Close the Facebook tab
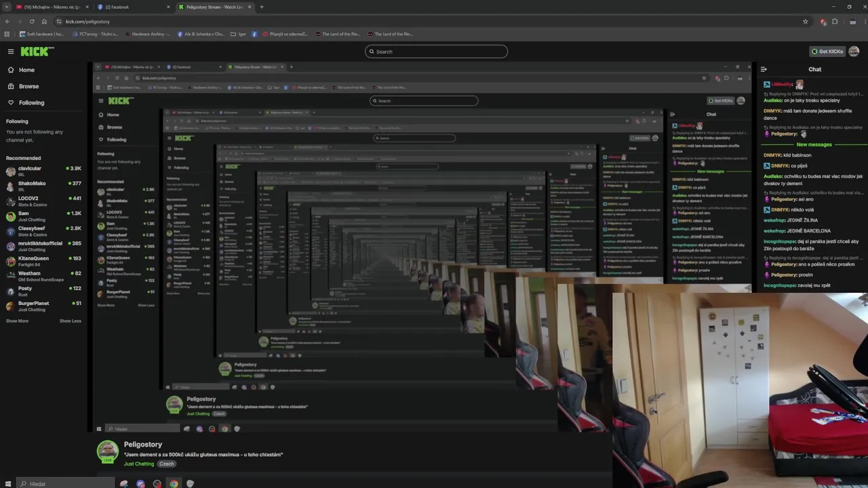The height and width of the screenshot is (488, 868). coord(168,7)
